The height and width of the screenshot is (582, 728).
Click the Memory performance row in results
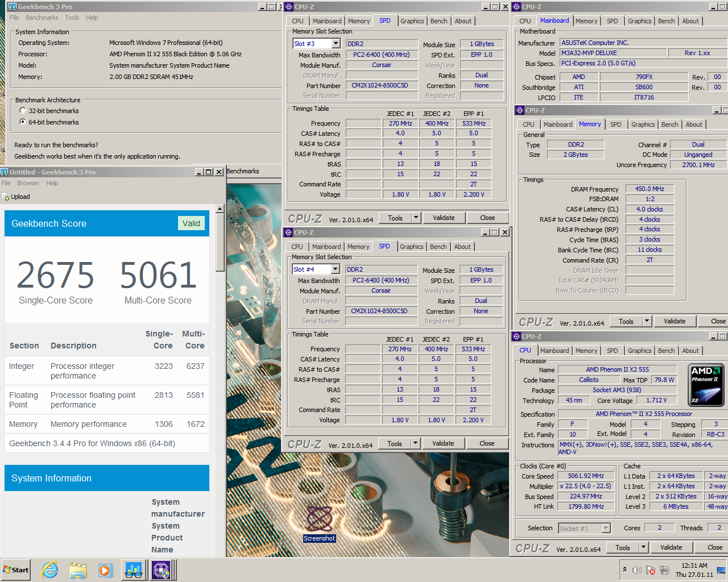pos(107,424)
